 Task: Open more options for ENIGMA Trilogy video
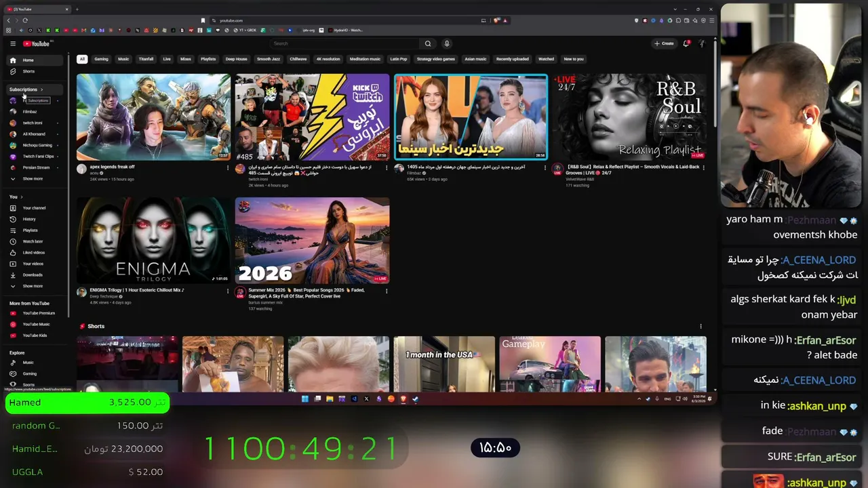tap(228, 291)
